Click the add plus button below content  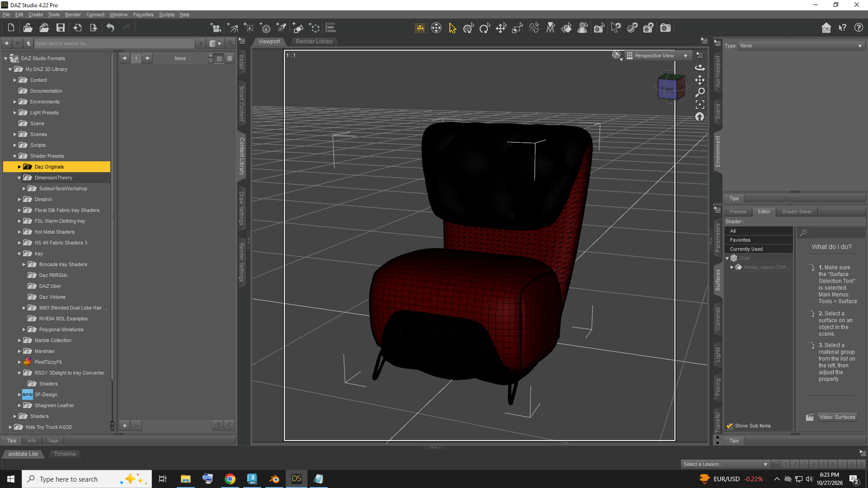125,425
